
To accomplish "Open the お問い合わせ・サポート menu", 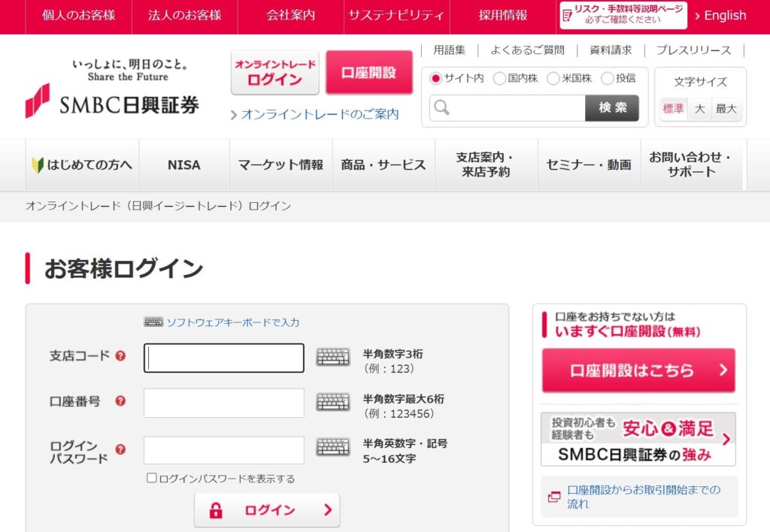I will (x=692, y=165).
